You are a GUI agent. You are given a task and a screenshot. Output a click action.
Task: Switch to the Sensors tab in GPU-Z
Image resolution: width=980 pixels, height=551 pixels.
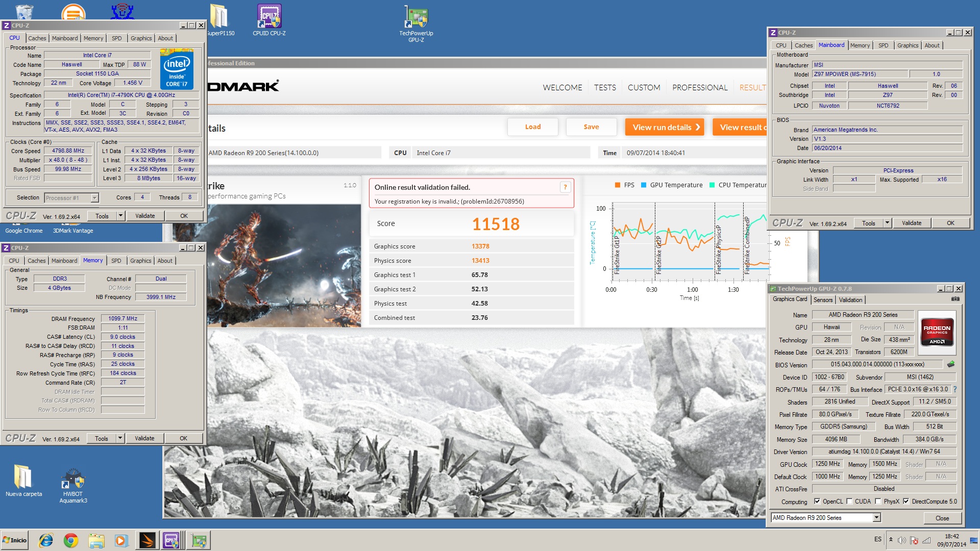[x=823, y=300]
